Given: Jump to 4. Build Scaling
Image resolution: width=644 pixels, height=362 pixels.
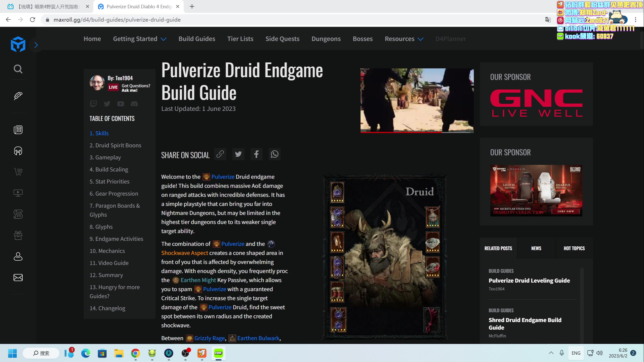Looking at the screenshot, I should (109, 169).
